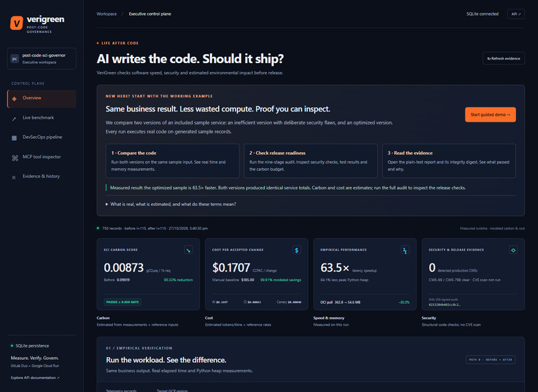
Task: Click the OCI pull 362.8 → 54.6 MB text
Action: 340,302
